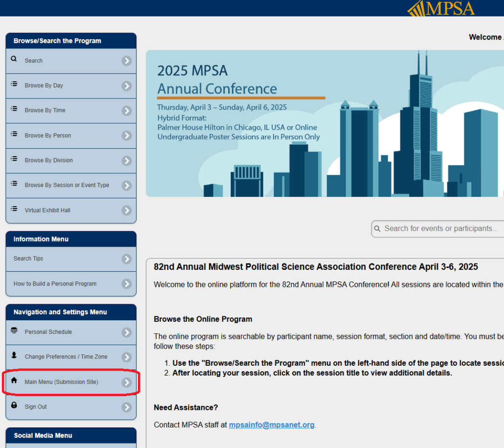Click arrow chevron on Main Menu (Submission Site)
The height and width of the screenshot is (448, 504).
point(127,382)
